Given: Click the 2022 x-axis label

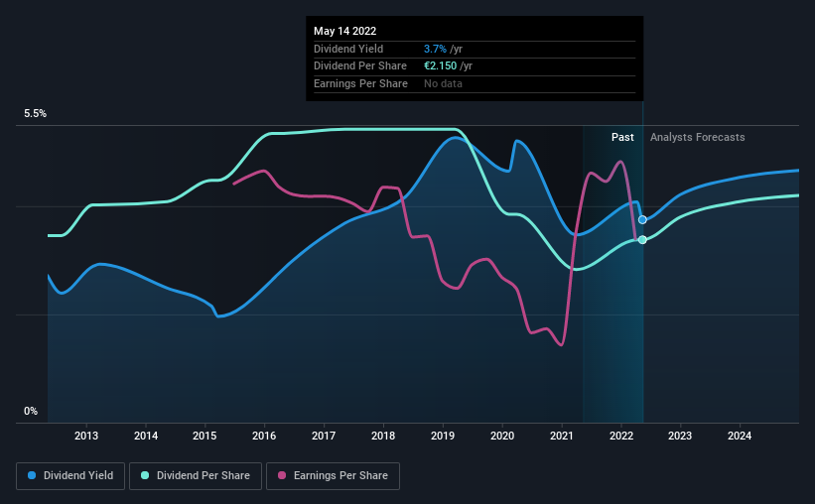Looking at the screenshot, I should [621, 436].
